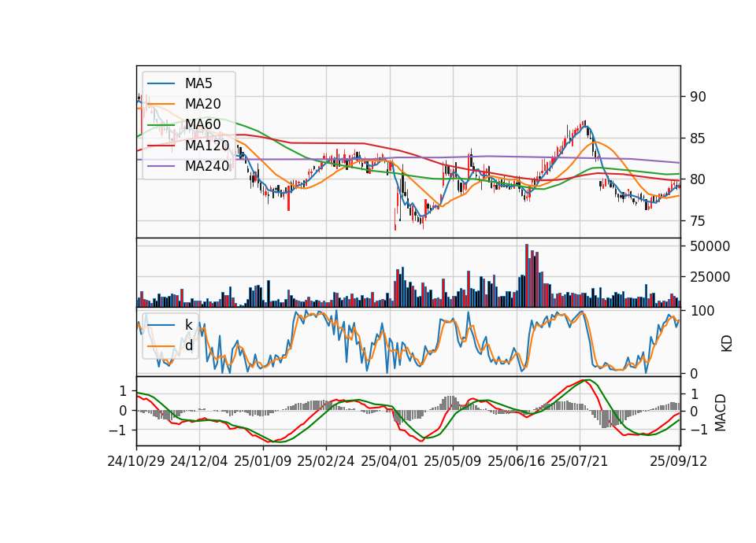Click the 'd' legend label in KD panel
This screenshot has width=756, height=543.
coord(189,345)
